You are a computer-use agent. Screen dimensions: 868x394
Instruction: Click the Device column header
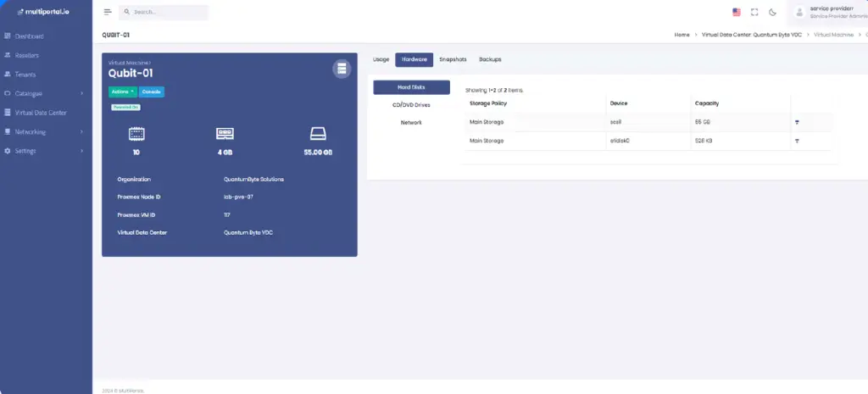[618, 103]
